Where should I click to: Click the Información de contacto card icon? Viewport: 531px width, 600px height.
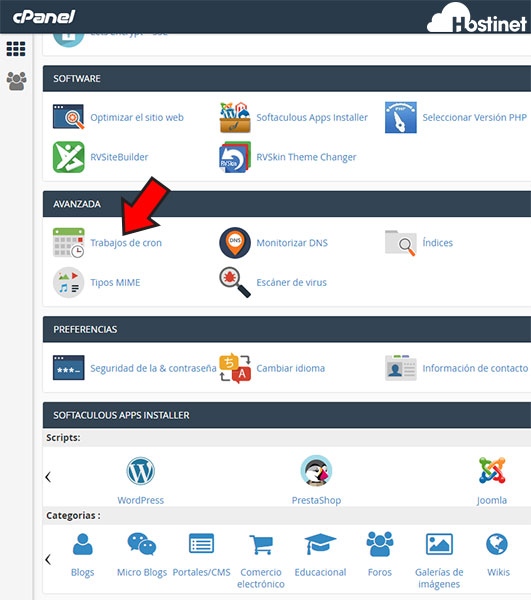(401, 368)
